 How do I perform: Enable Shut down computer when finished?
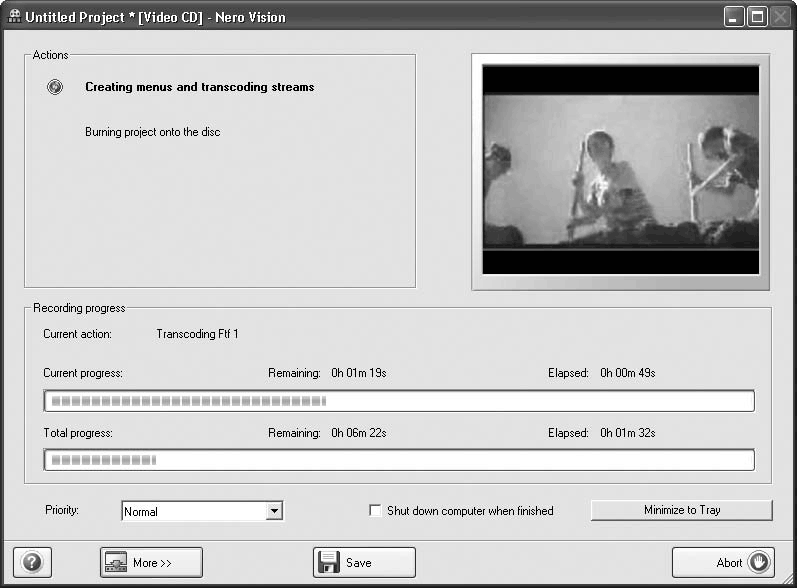click(376, 511)
